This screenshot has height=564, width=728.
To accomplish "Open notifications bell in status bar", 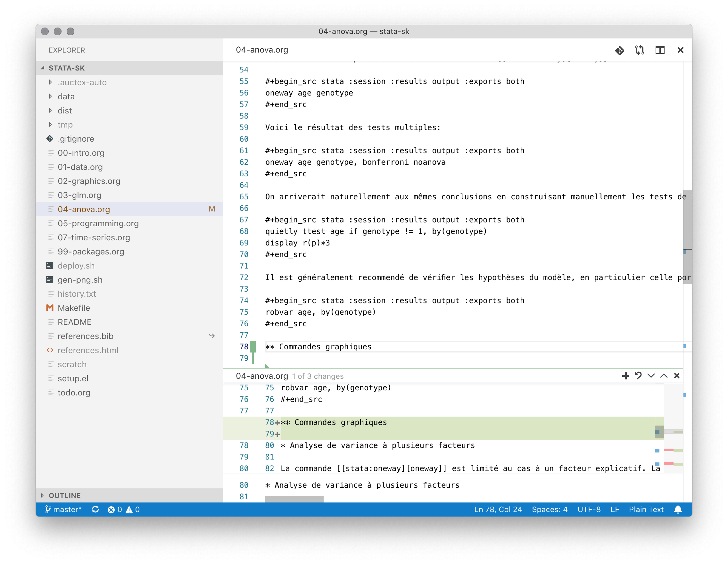I will (x=678, y=509).
